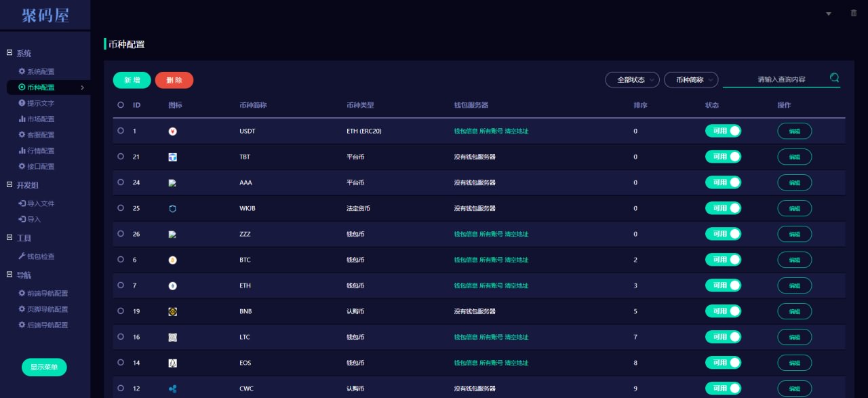This screenshot has width=868, height=398.
Task: Click the gear icon beside 客服配置
Action: (22, 134)
